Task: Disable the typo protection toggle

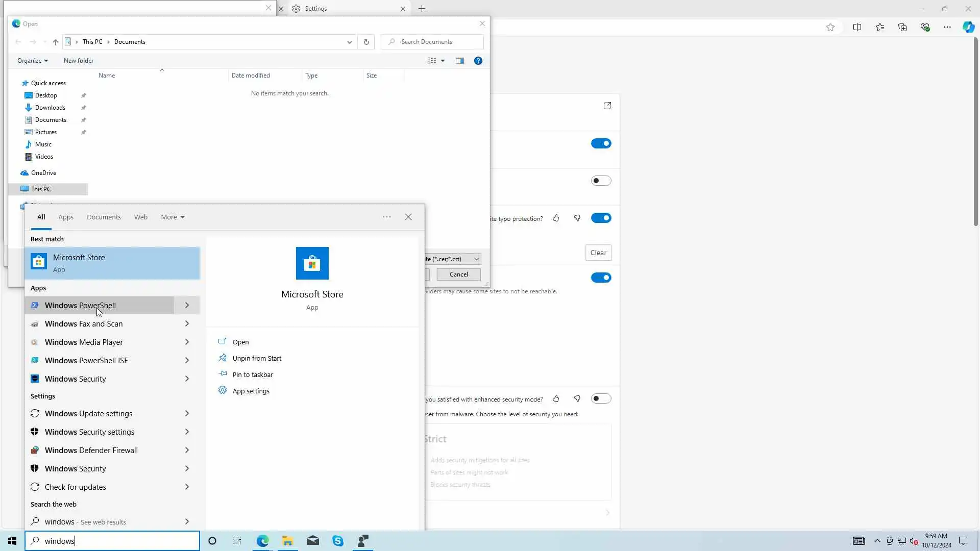Action: point(601,218)
